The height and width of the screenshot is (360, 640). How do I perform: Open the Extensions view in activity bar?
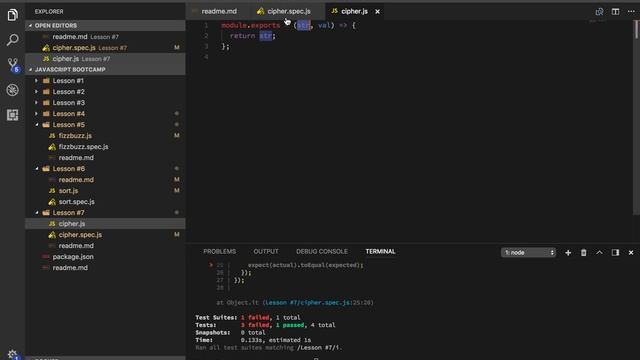click(x=12, y=115)
